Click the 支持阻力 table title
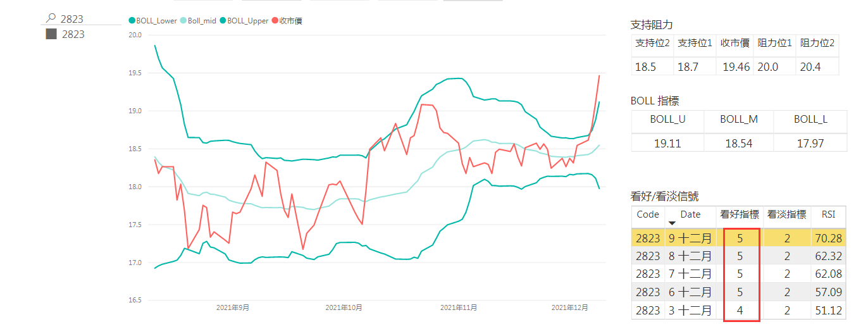Viewport: 868px width, 329px height. [652, 25]
